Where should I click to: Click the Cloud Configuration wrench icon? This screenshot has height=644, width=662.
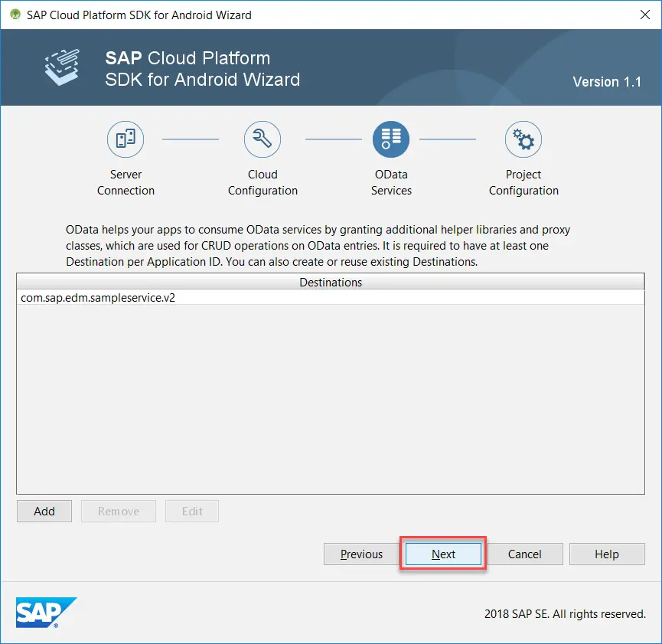coord(263,139)
